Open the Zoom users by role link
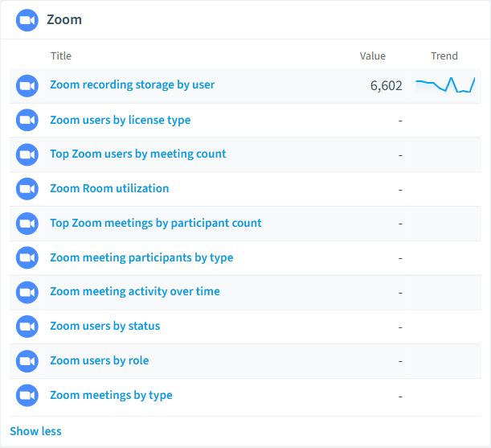This screenshot has height=448, width=491. click(100, 360)
